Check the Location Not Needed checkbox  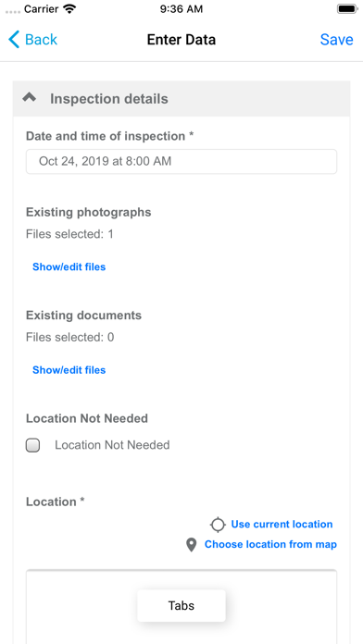33,445
